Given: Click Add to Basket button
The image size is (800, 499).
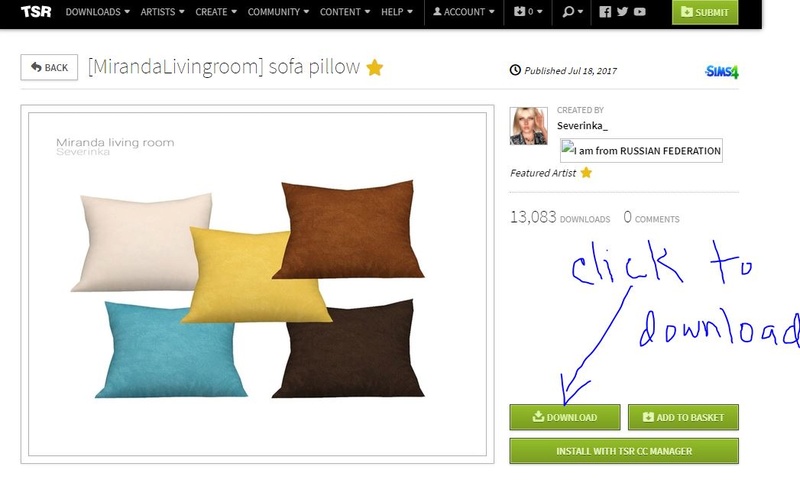Looking at the screenshot, I should pyautogui.click(x=683, y=417).
